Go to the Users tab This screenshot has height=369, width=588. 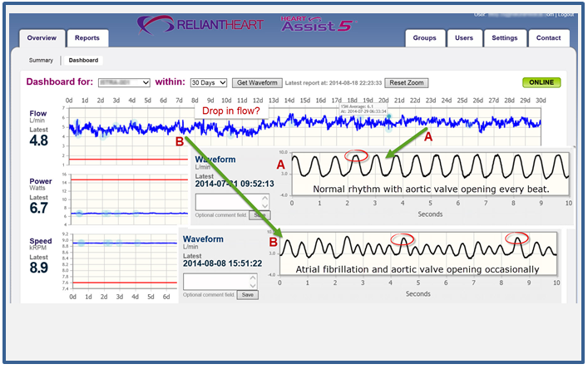[x=464, y=38]
